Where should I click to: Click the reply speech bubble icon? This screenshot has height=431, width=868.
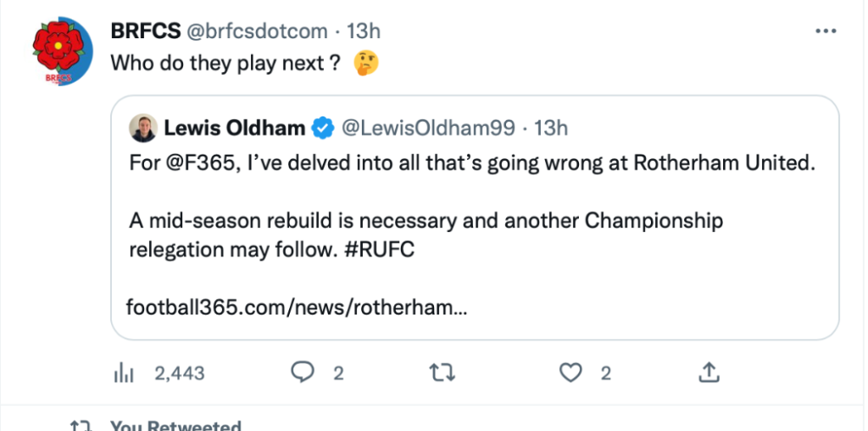pyautogui.click(x=302, y=373)
